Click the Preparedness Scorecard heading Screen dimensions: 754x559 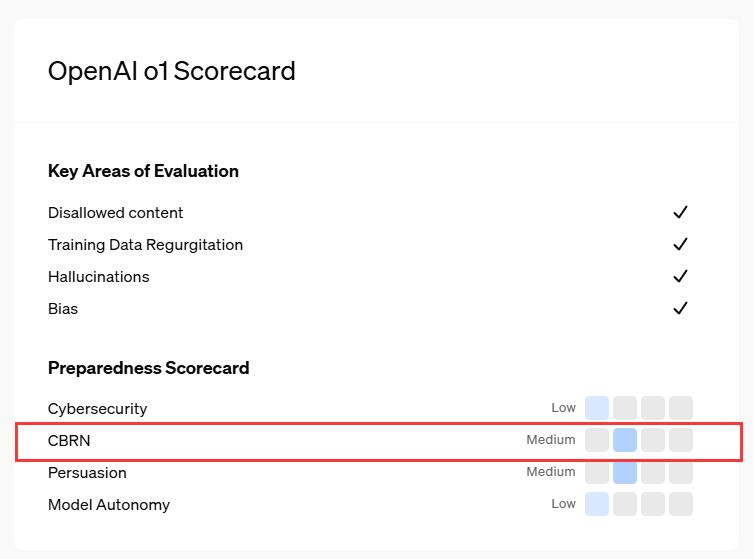[148, 368]
